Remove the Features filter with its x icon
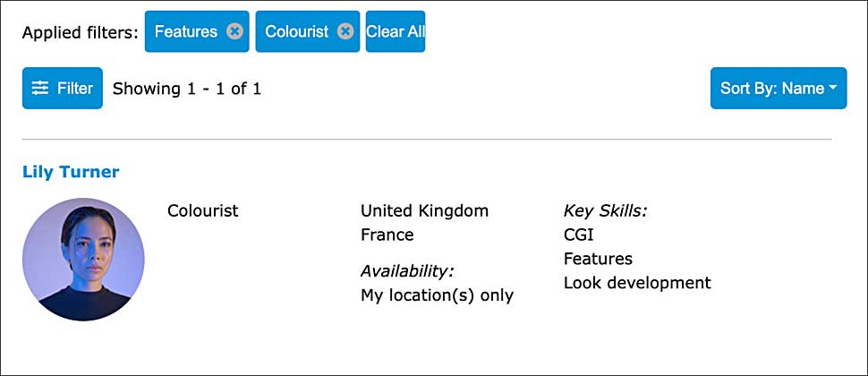 (234, 31)
